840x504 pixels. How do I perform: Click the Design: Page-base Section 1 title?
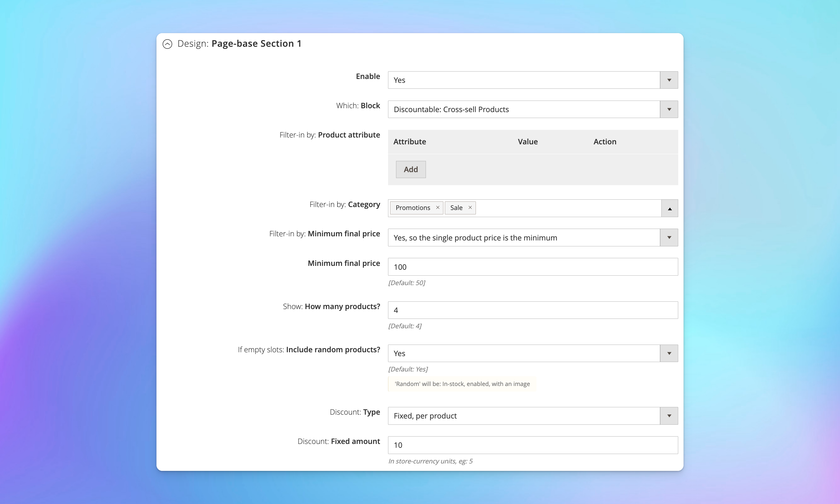click(239, 43)
